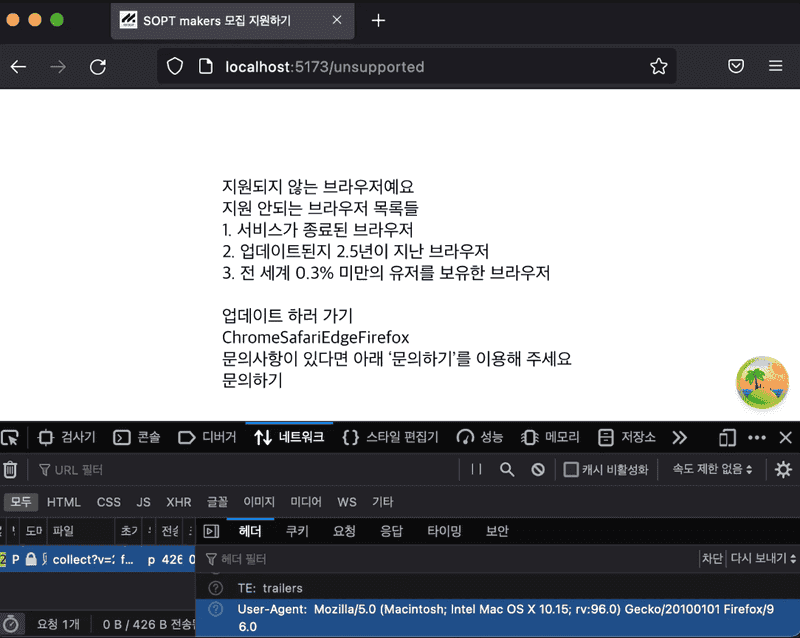Open the 쿠키 request detail tab
This screenshot has width=800, height=638.
pos(297,531)
